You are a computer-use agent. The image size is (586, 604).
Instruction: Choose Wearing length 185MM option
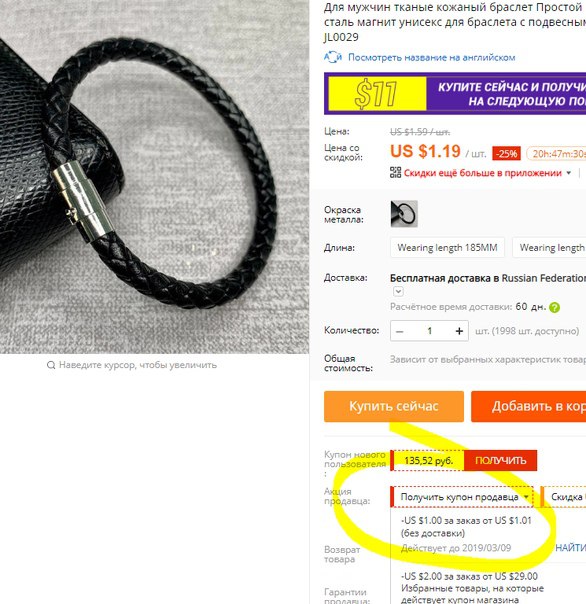[x=447, y=247]
